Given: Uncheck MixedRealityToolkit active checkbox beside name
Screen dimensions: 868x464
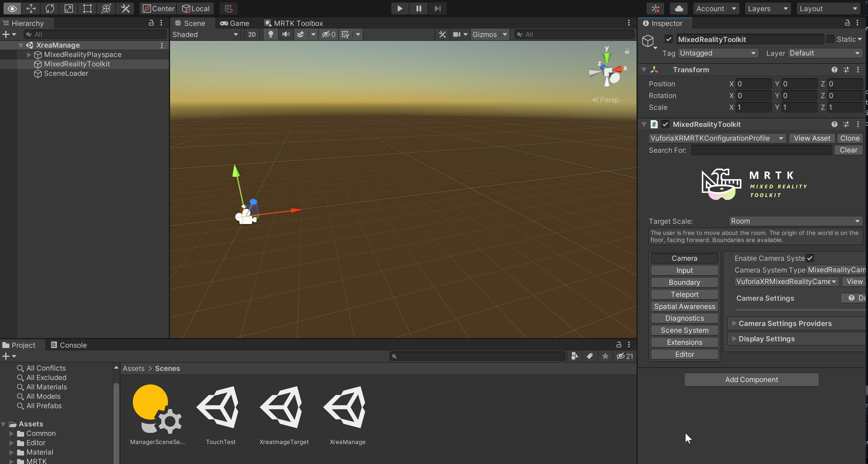Looking at the screenshot, I should [669, 39].
